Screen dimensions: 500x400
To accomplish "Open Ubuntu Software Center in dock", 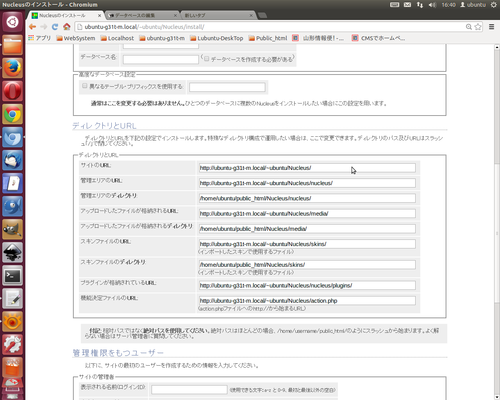I will (12, 367).
